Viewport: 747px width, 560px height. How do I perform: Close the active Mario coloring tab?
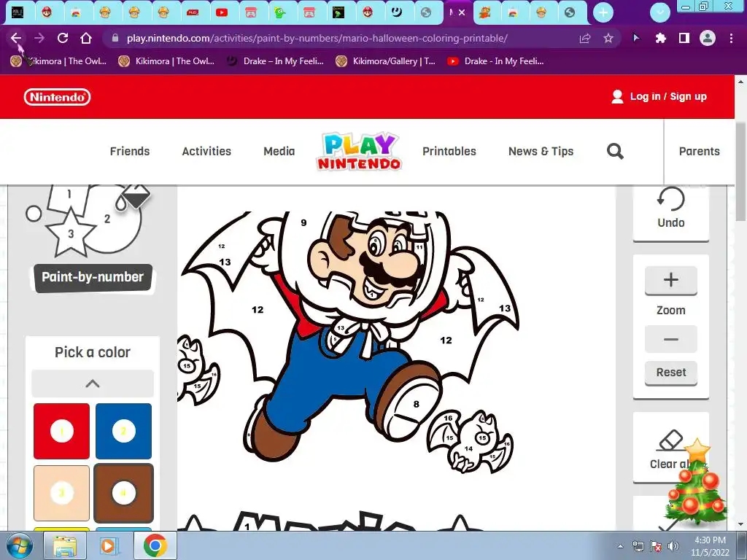click(462, 12)
